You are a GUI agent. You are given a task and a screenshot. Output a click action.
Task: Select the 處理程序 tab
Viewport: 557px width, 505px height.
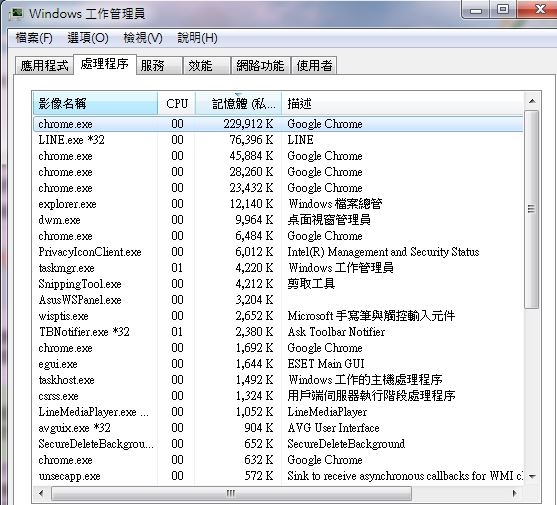104,64
